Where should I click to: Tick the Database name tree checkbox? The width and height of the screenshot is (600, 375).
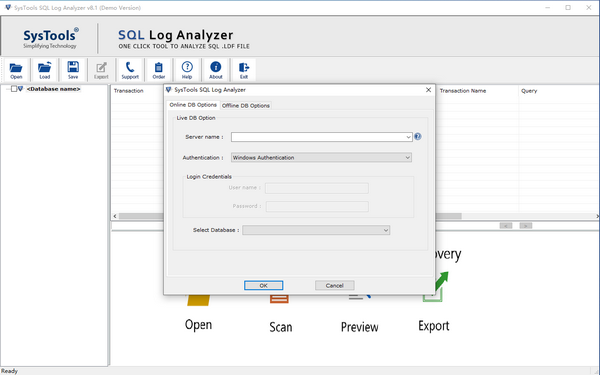[14, 89]
